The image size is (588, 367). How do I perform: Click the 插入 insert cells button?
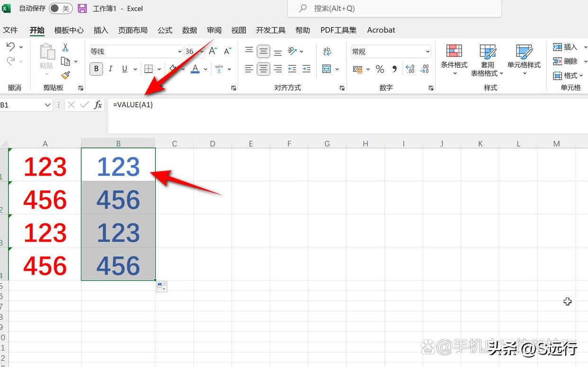566,47
